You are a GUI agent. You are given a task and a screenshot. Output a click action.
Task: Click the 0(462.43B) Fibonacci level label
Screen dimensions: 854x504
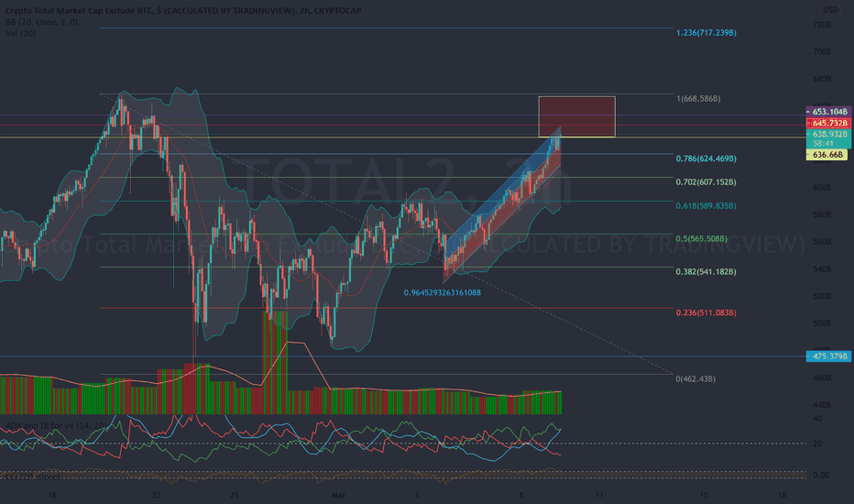point(695,378)
